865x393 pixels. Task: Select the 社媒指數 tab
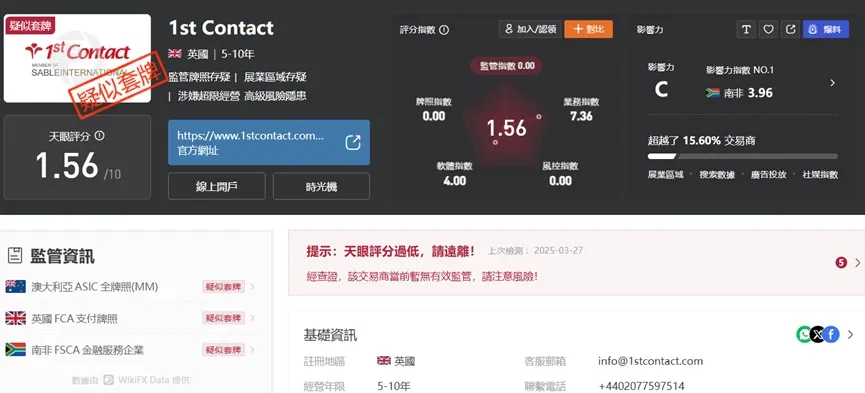[x=820, y=174]
